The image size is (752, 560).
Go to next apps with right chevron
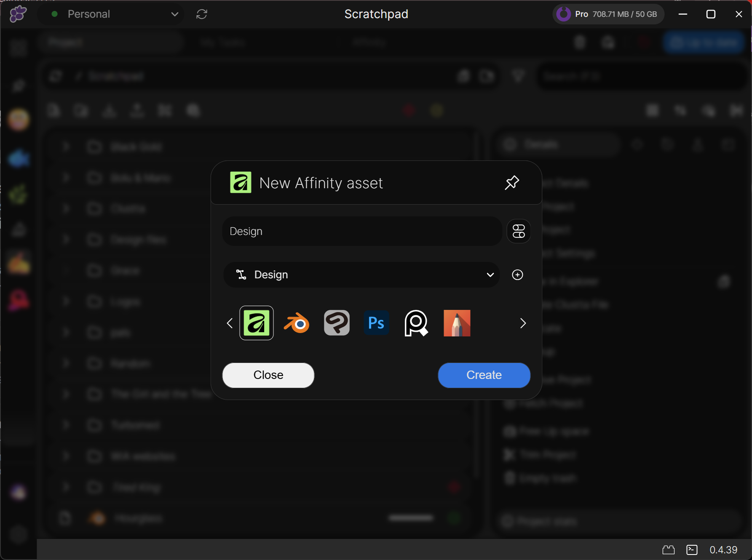[523, 323]
